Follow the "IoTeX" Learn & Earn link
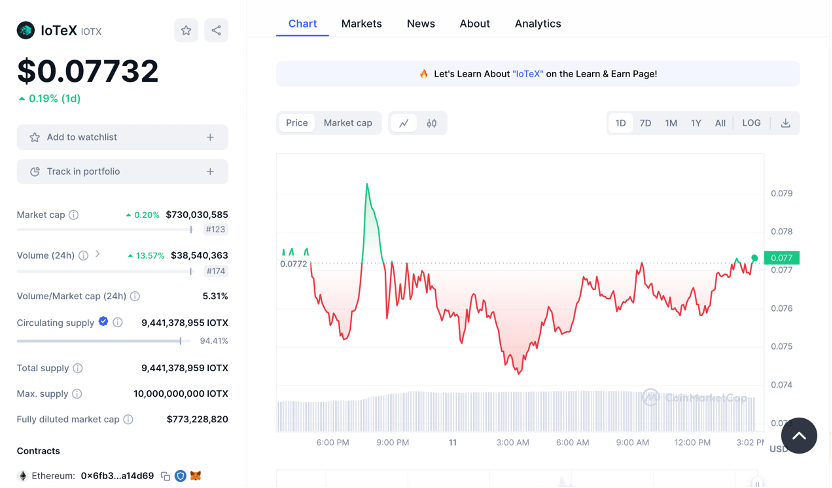Viewport: 832px width, 488px height. (527, 74)
